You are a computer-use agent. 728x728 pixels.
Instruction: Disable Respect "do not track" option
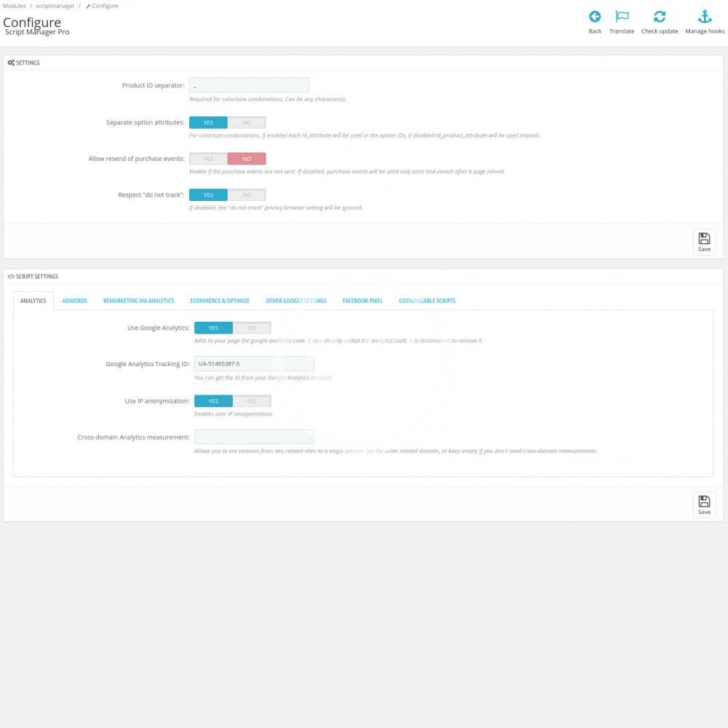(x=246, y=195)
